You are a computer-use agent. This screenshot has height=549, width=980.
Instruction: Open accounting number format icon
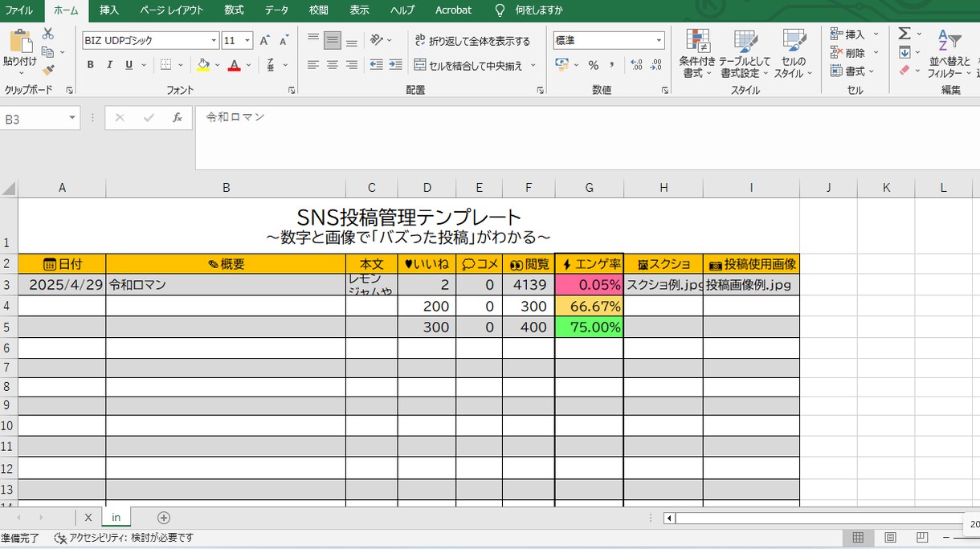[x=562, y=65]
